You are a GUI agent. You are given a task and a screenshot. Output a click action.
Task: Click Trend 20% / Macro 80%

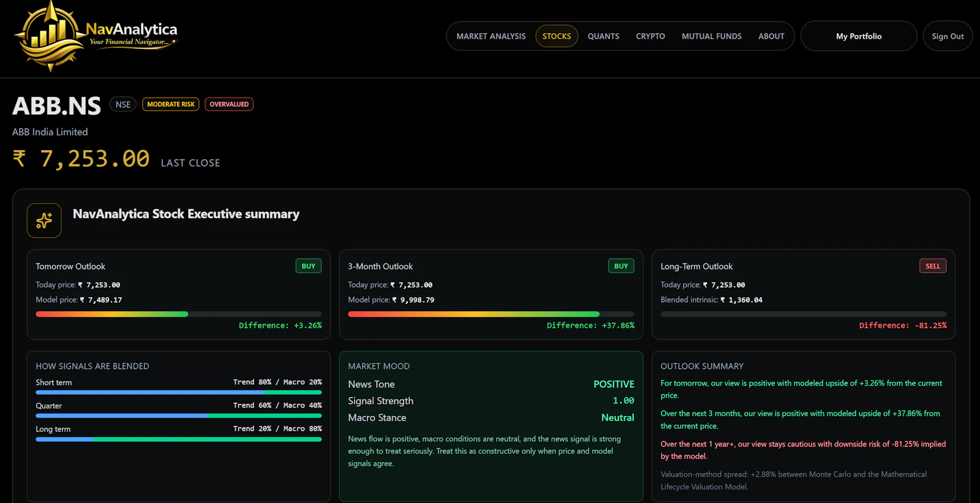tap(277, 428)
